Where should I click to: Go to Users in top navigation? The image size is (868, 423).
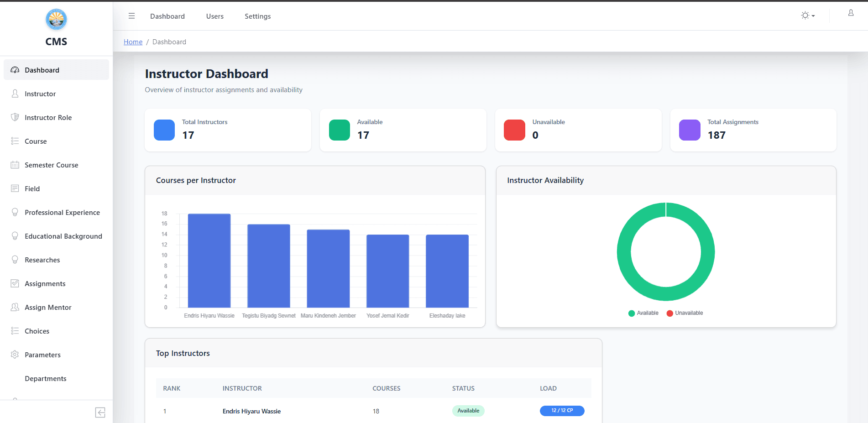(x=214, y=16)
